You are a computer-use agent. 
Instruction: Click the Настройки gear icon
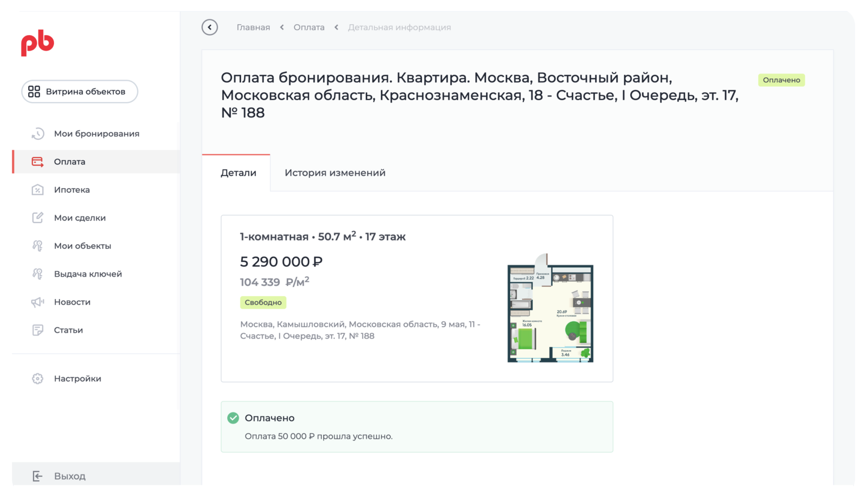pyautogui.click(x=37, y=379)
